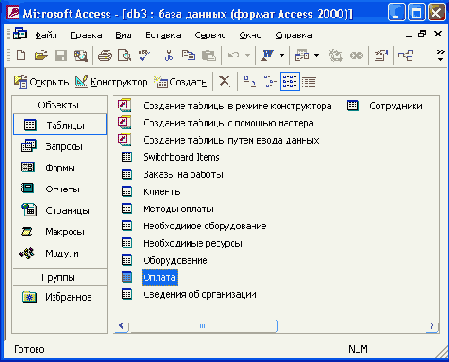
Task: Open the File menu
Action: pos(46,35)
